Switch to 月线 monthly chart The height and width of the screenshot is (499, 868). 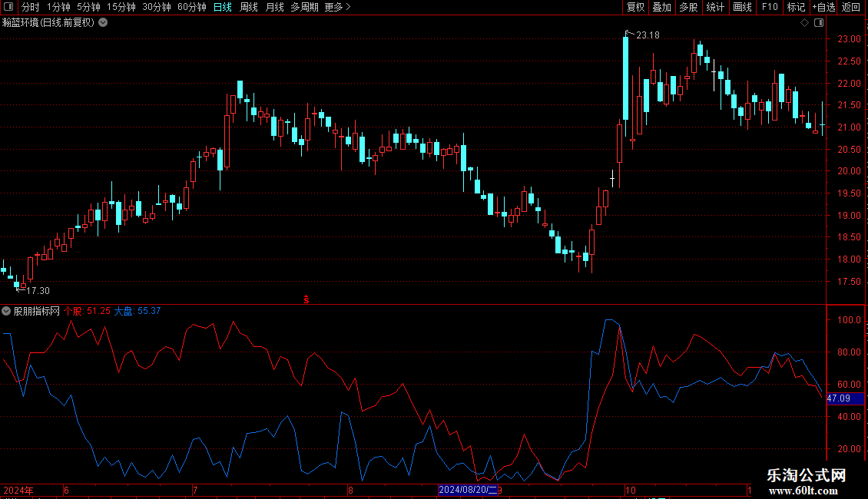(x=274, y=7)
